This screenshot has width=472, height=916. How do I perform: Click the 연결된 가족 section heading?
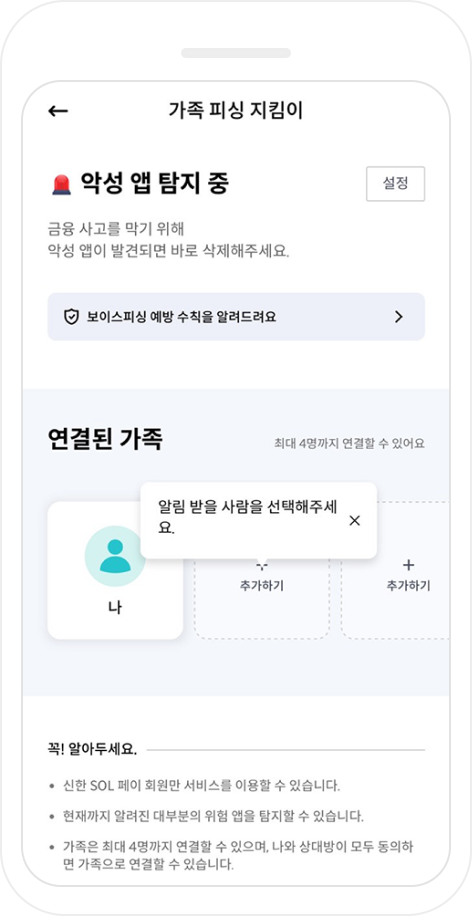[105, 439]
